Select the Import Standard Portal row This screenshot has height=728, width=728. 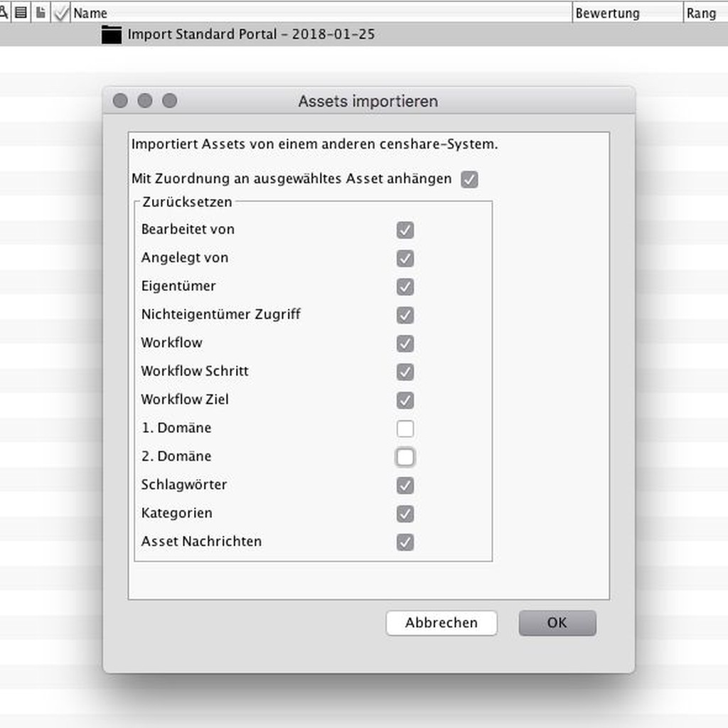pyautogui.click(x=251, y=34)
